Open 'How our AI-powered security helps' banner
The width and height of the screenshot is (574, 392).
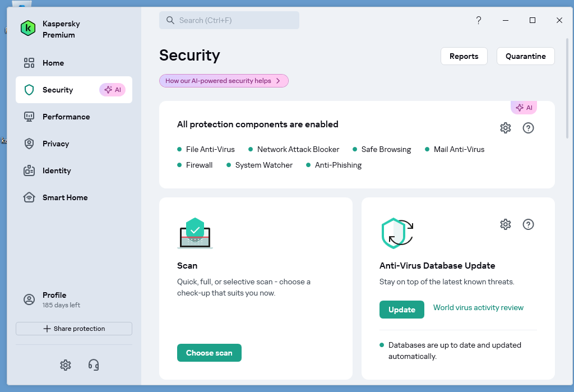coord(224,81)
